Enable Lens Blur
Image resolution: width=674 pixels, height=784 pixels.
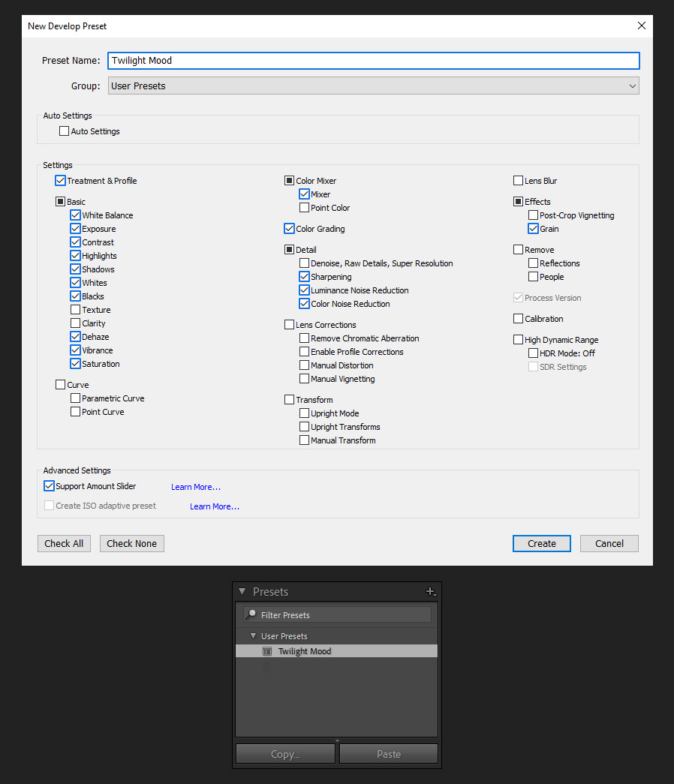tap(519, 181)
